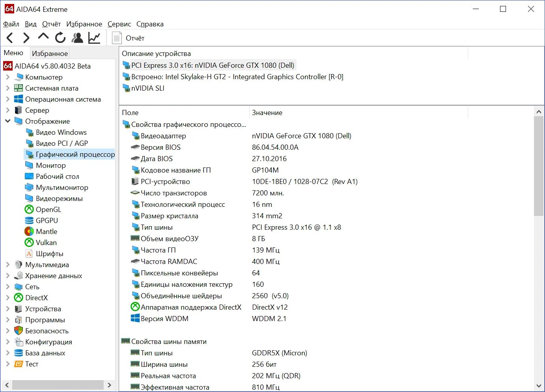Click the Mantle tree icon
Image resolution: width=545 pixels, height=392 pixels.
click(29, 232)
